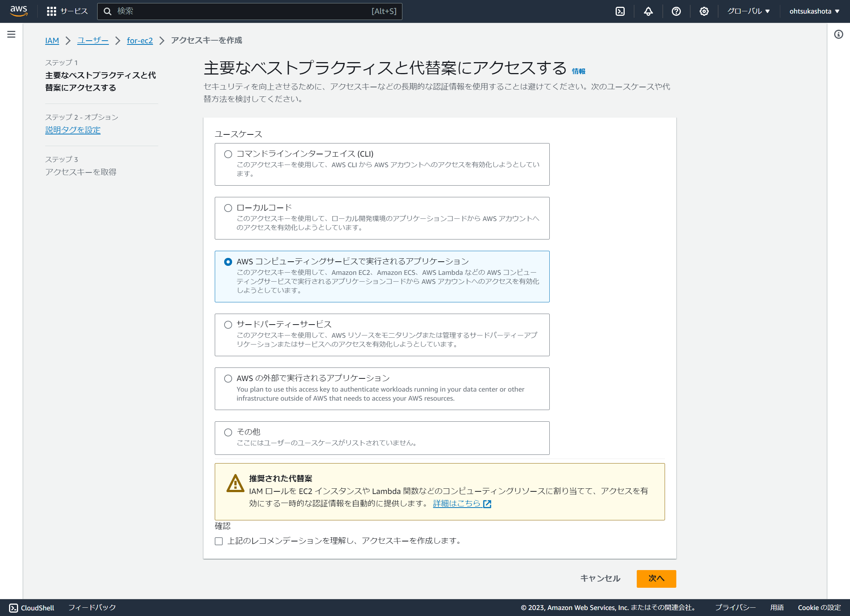850x616 pixels.
Task: Select the サードパーティーサービス use case
Action: [x=228, y=325]
